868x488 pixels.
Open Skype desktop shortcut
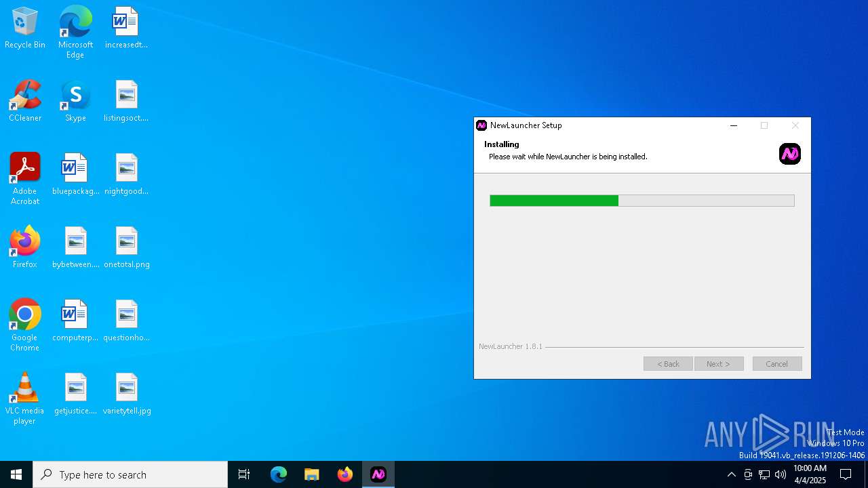click(75, 101)
